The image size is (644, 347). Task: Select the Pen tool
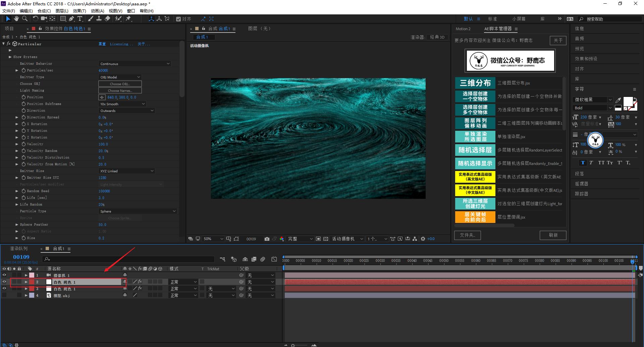(x=71, y=19)
